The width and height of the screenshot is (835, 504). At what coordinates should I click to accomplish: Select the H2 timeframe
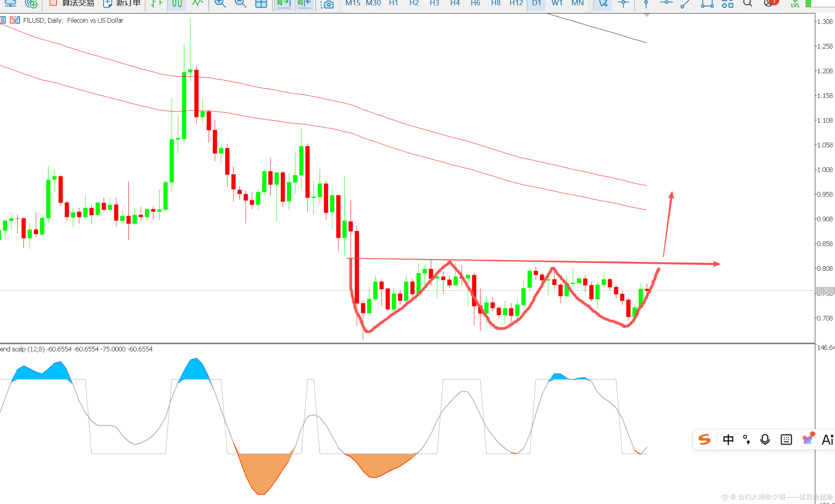click(414, 3)
